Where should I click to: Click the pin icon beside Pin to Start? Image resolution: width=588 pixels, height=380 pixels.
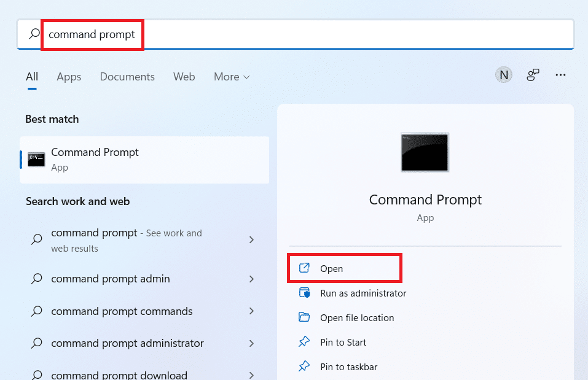(x=304, y=341)
